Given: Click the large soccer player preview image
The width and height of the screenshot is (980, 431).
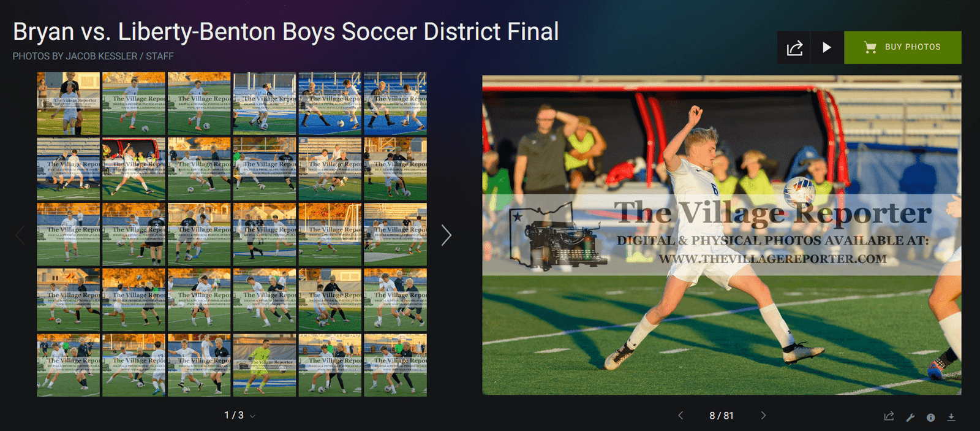Looking at the screenshot, I should tap(722, 235).
